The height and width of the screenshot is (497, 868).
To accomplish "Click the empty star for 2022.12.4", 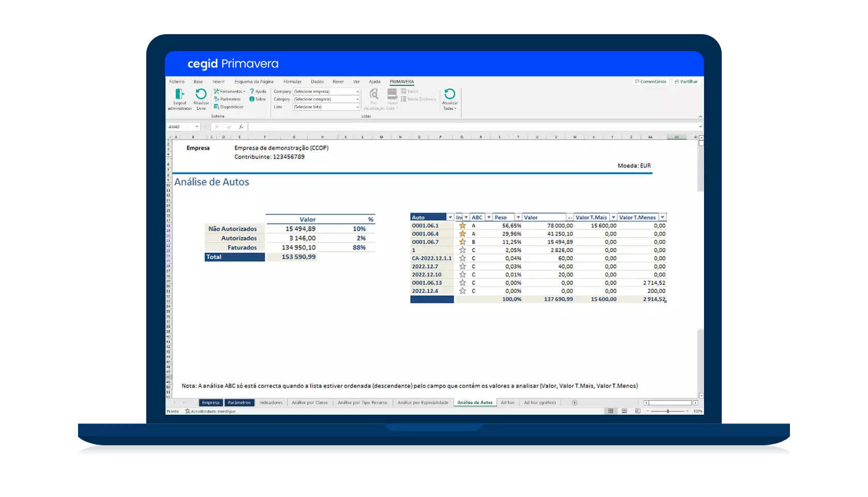I will pyautogui.click(x=462, y=291).
